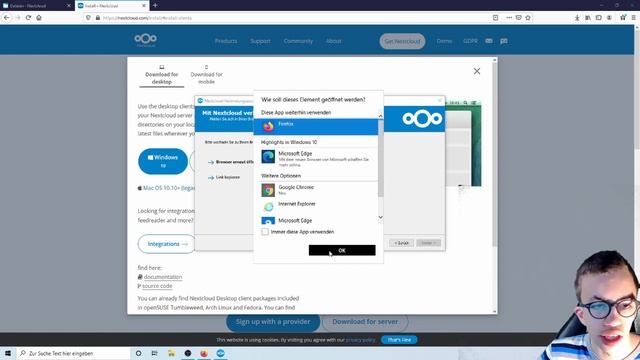Viewport: 640px width, 360px height.
Task: Switch to Download for desktop tab
Action: 162,75
